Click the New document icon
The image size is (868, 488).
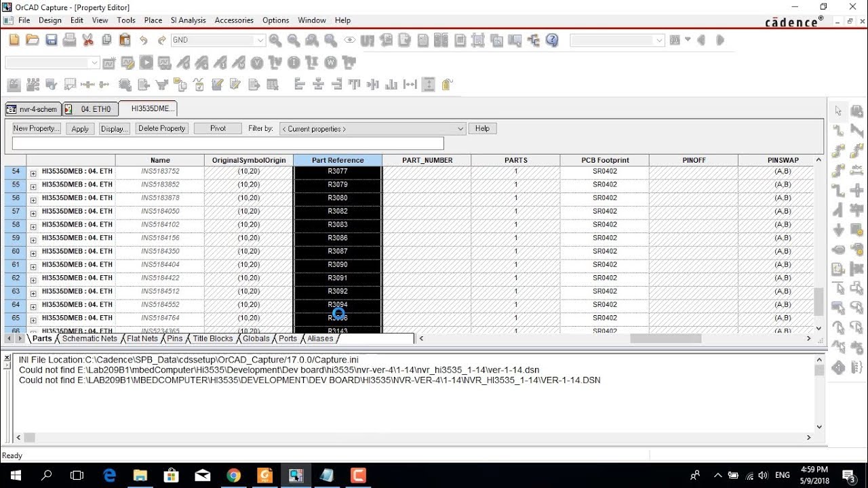14,40
